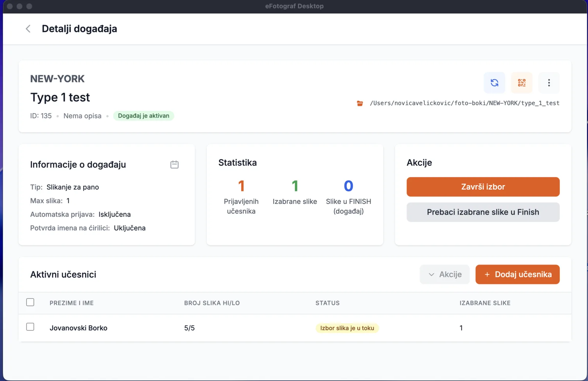Click the selected photos count 1 for Borko
Image resolution: width=588 pixels, height=381 pixels.
tap(461, 328)
